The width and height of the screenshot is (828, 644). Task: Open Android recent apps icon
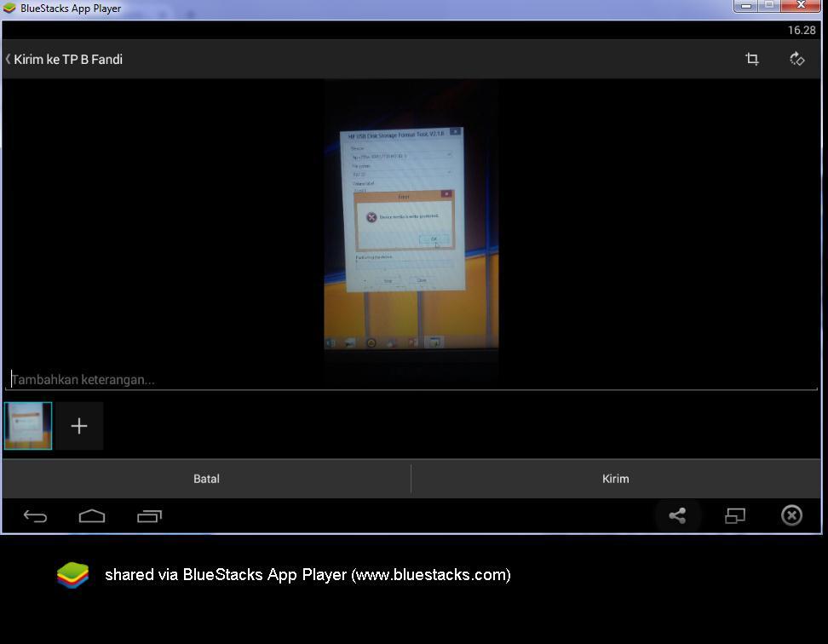point(149,515)
